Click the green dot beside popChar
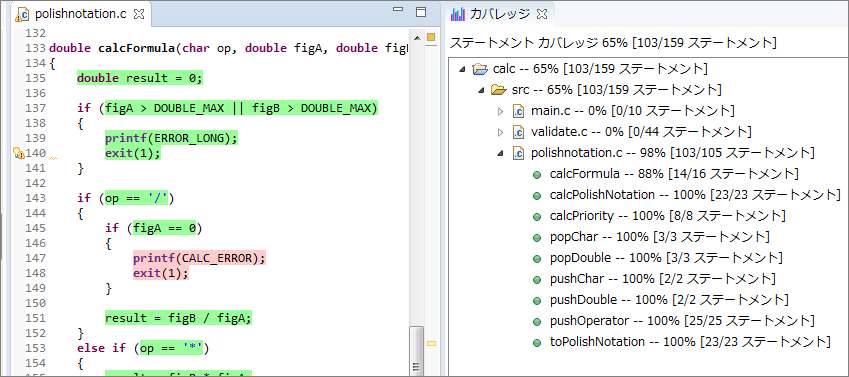 click(x=537, y=237)
